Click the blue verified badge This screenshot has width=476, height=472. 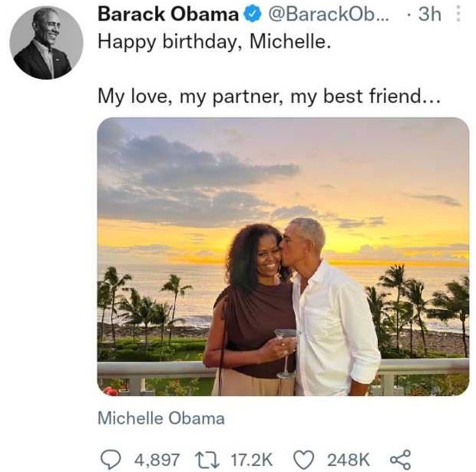[x=251, y=14]
